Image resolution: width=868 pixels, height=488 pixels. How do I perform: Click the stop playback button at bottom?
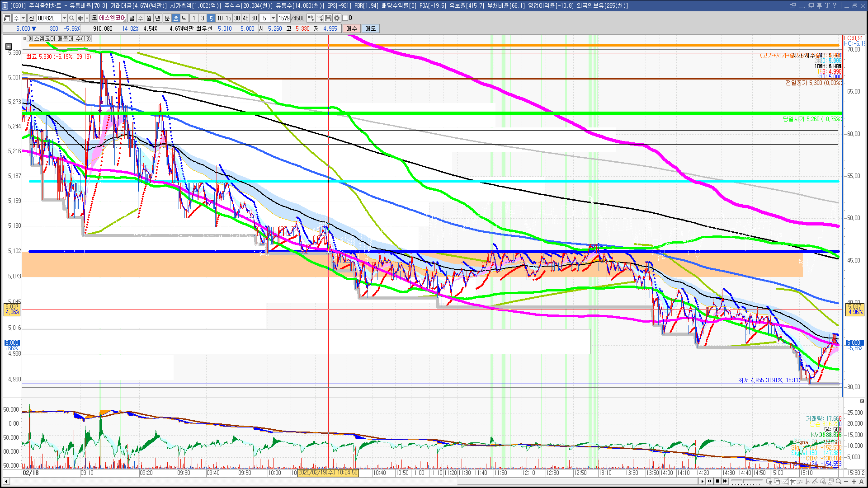(717, 481)
